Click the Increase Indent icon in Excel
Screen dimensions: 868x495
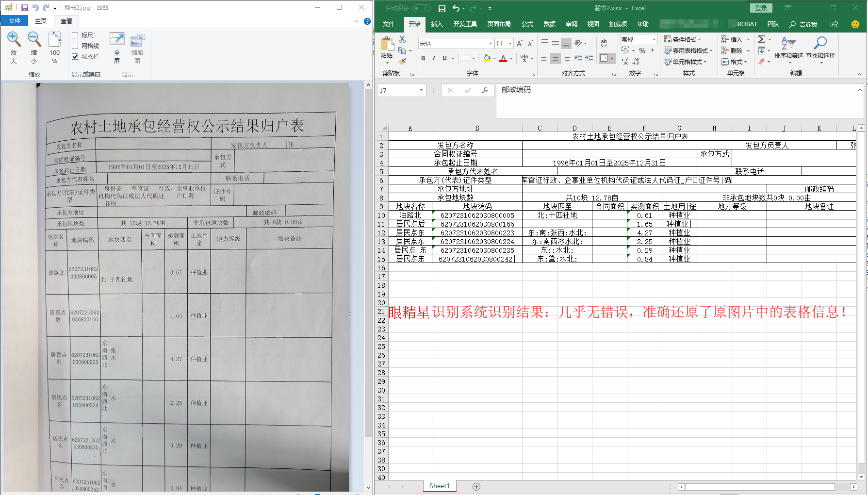pos(589,58)
